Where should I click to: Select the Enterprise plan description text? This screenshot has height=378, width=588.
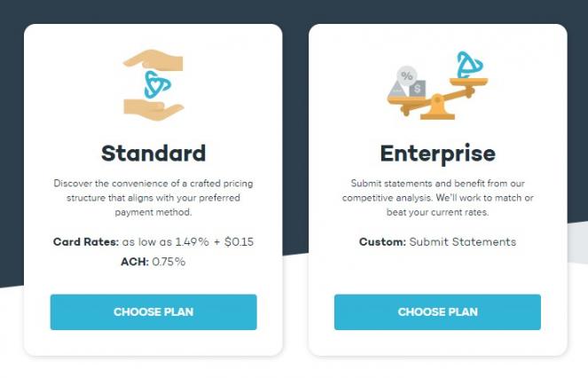[437, 197]
